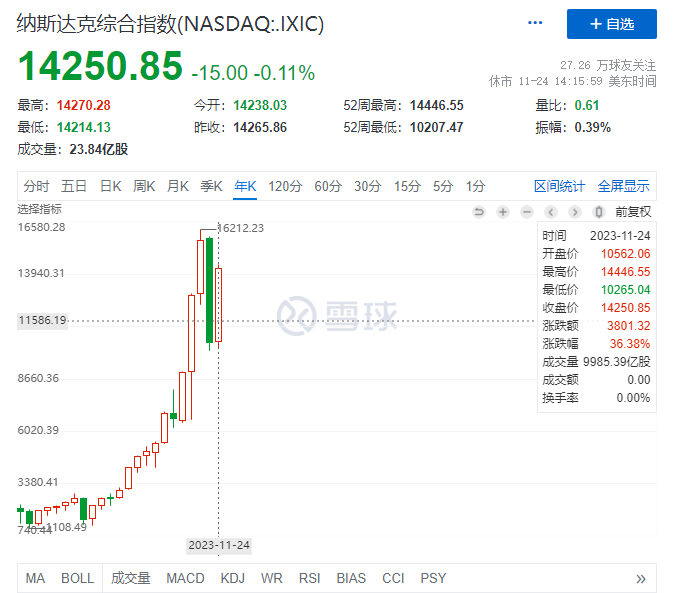Switch to 分时 chart tab

[36, 186]
